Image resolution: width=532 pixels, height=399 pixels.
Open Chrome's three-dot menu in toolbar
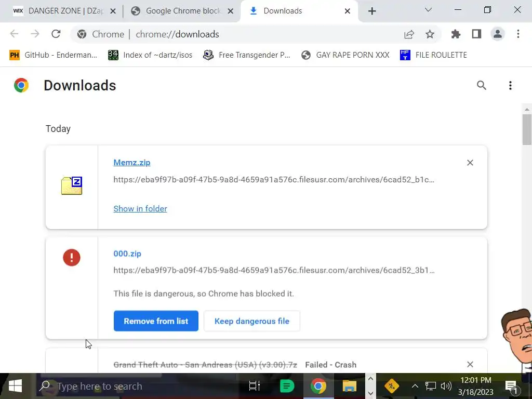[518, 34]
